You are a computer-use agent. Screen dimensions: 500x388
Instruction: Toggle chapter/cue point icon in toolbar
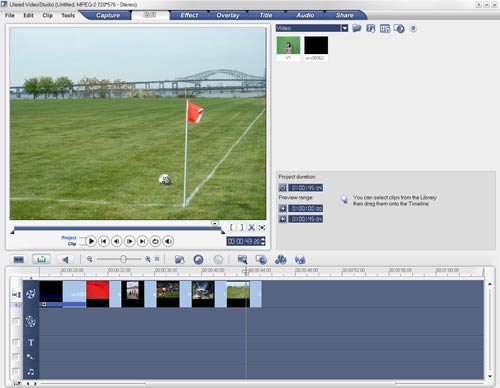pyautogui.click(x=300, y=259)
